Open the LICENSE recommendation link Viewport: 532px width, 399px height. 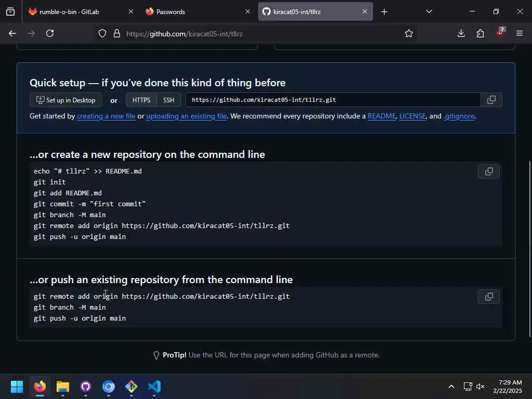[x=413, y=116]
